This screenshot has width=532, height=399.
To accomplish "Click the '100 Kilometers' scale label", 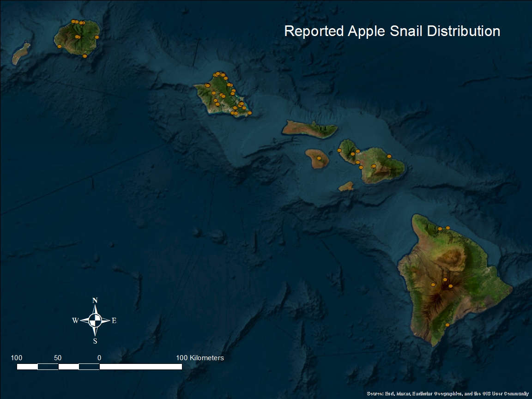I will click(200, 358).
